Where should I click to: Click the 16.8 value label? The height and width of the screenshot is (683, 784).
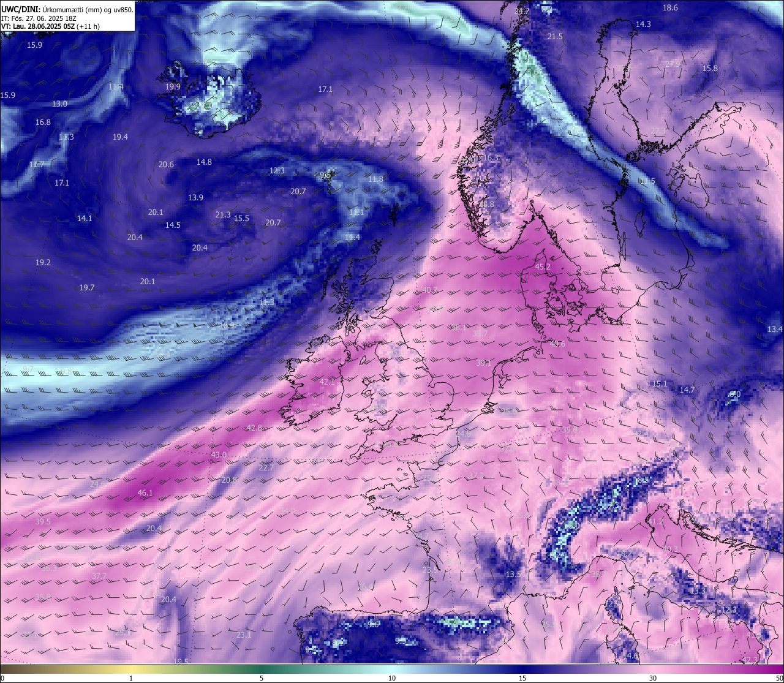point(43,122)
